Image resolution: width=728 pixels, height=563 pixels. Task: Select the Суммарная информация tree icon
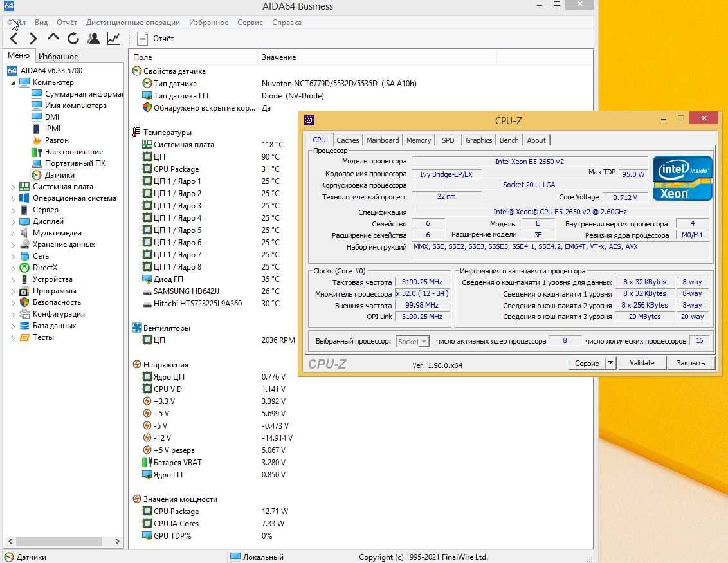(37, 94)
